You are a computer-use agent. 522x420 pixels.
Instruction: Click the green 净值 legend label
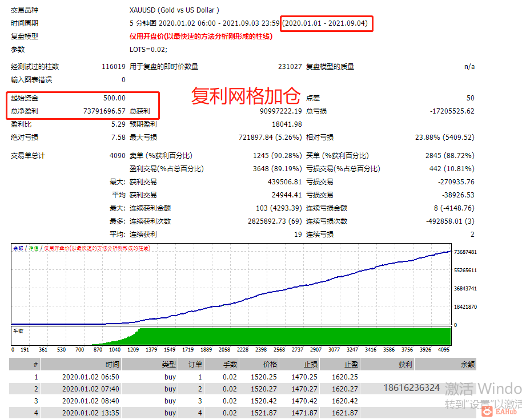click(x=34, y=248)
